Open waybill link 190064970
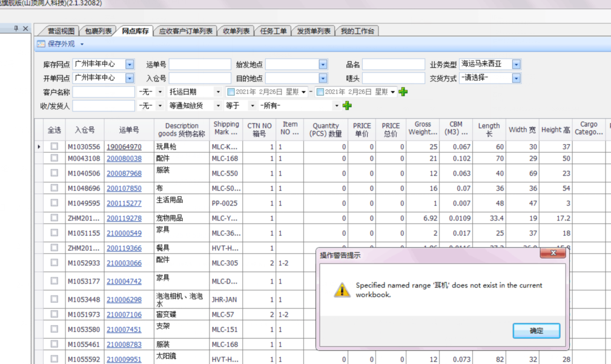 pyautogui.click(x=124, y=147)
